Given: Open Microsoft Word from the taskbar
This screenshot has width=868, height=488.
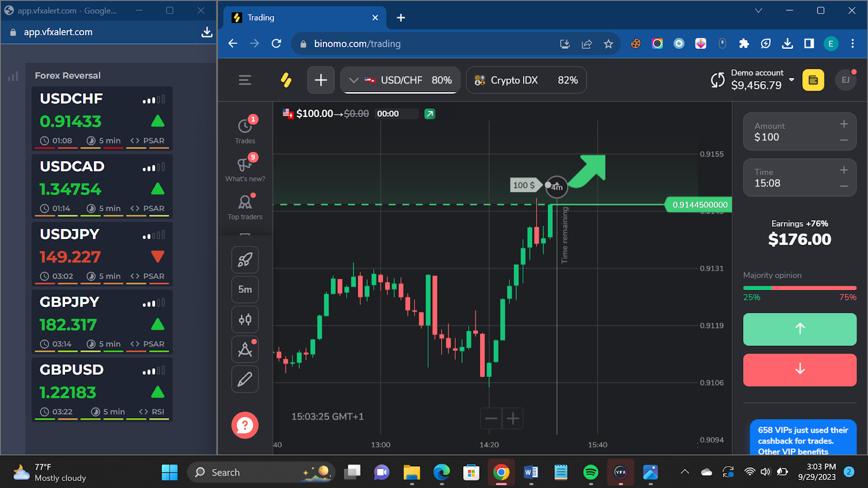Looking at the screenshot, I should 531,472.
